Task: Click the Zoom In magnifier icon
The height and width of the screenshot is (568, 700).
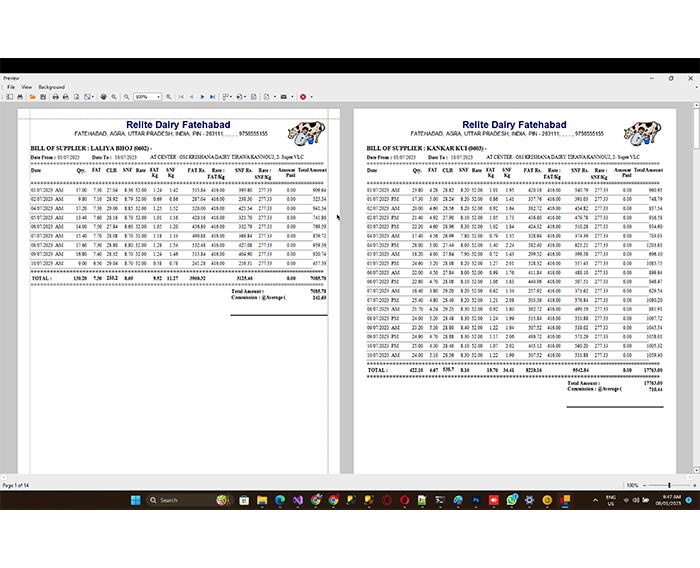Action: [x=169, y=97]
